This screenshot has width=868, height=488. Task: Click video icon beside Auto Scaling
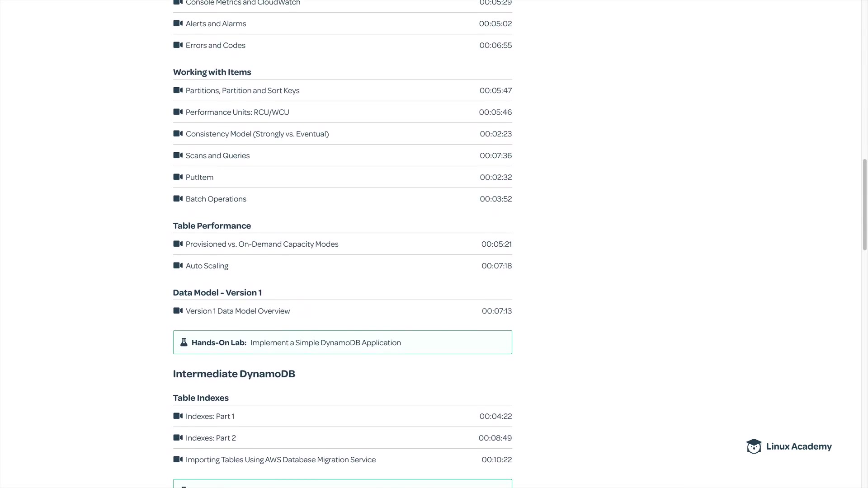(x=178, y=266)
